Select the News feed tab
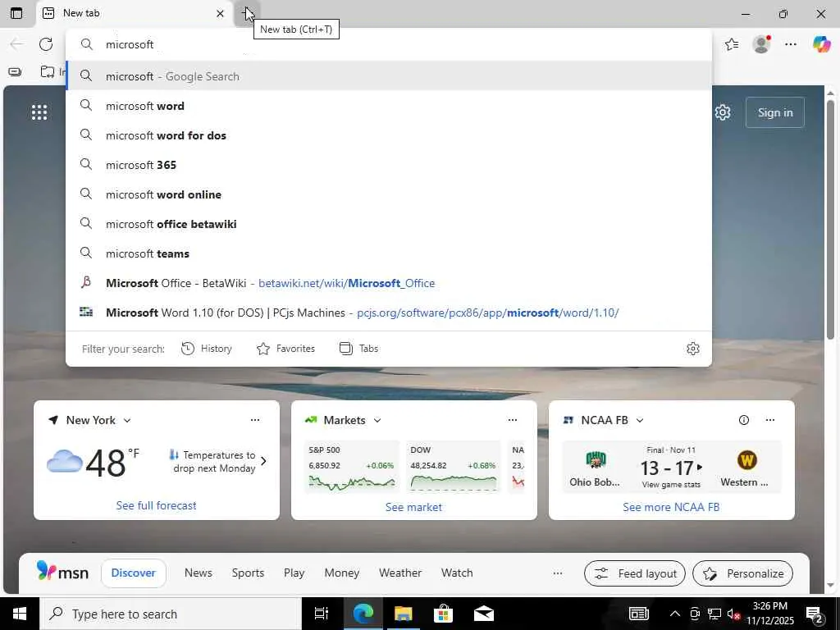Image resolution: width=840 pixels, height=630 pixels. [199, 573]
